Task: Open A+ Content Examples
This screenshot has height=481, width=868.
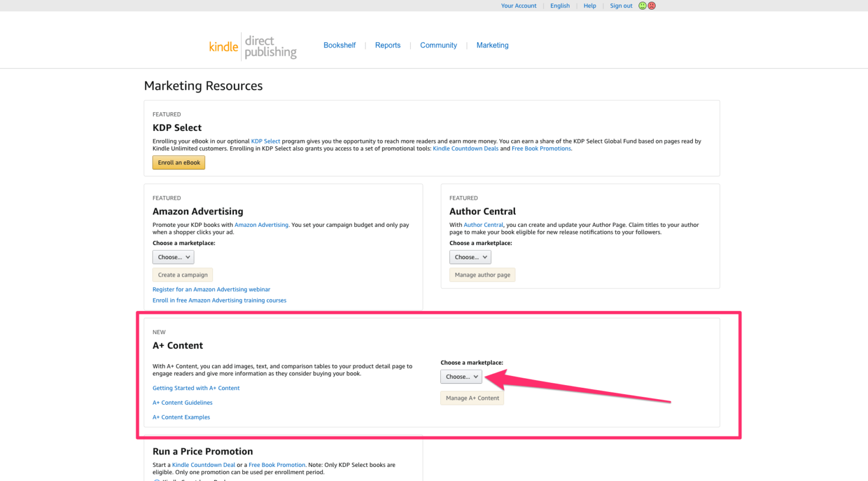Action: pyautogui.click(x=181, y=417)
